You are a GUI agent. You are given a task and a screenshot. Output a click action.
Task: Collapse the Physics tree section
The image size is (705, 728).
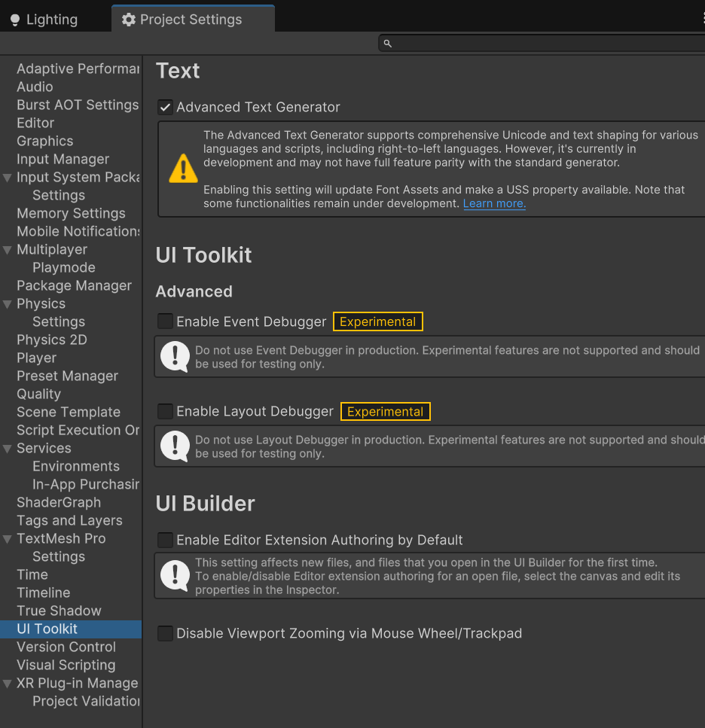coord(8,304)
